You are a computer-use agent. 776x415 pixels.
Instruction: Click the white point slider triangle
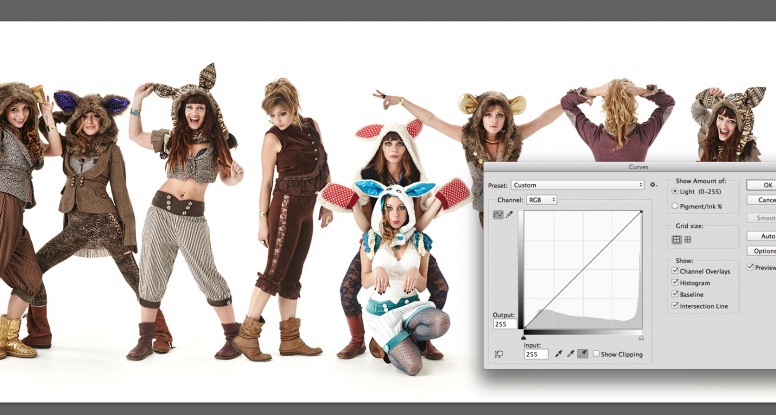[641, 337]
